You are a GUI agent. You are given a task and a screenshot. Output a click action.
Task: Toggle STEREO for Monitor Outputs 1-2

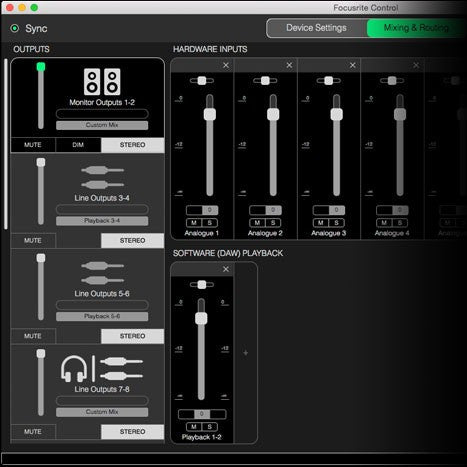pyautogui.click(x=132, y=145)
